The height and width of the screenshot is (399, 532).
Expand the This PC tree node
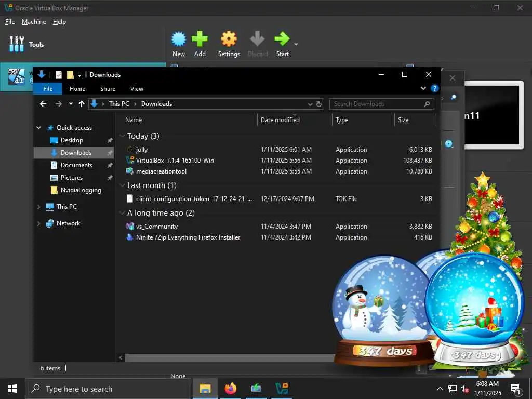click(38, 207)
